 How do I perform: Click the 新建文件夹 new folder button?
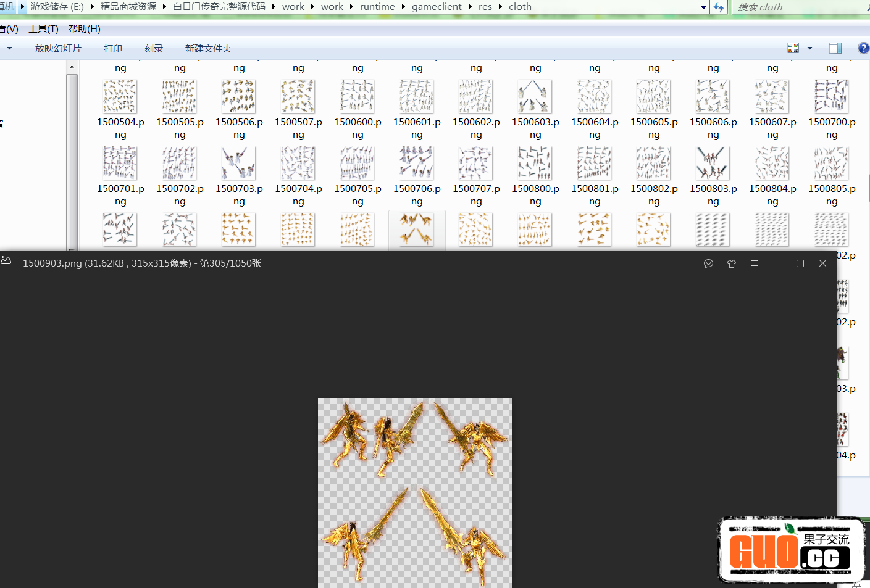[208, 49]
